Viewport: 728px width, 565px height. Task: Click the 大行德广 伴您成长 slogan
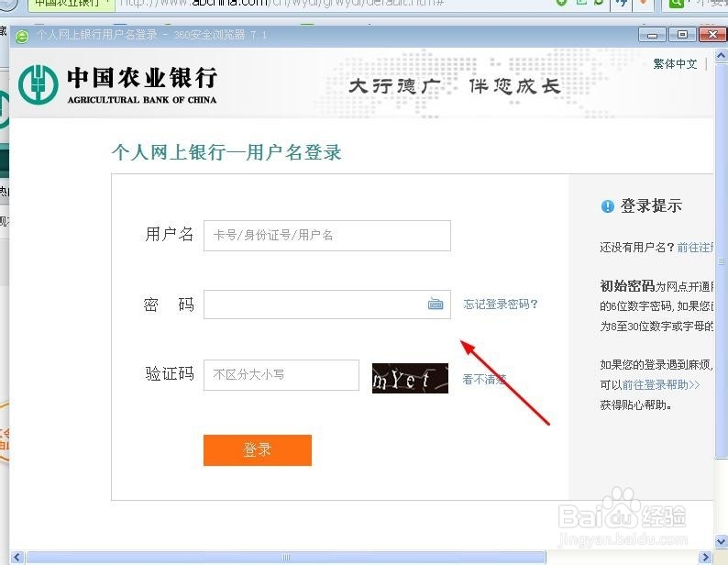click(455, 86)
